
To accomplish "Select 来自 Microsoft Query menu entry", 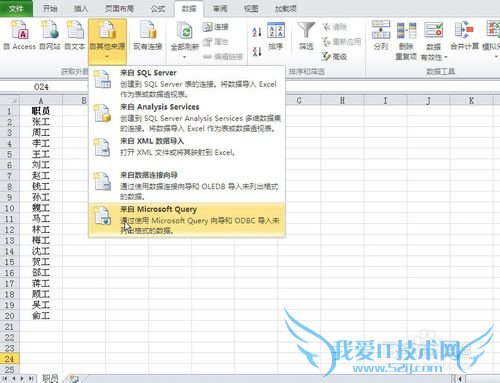I will tap(187, 220).
